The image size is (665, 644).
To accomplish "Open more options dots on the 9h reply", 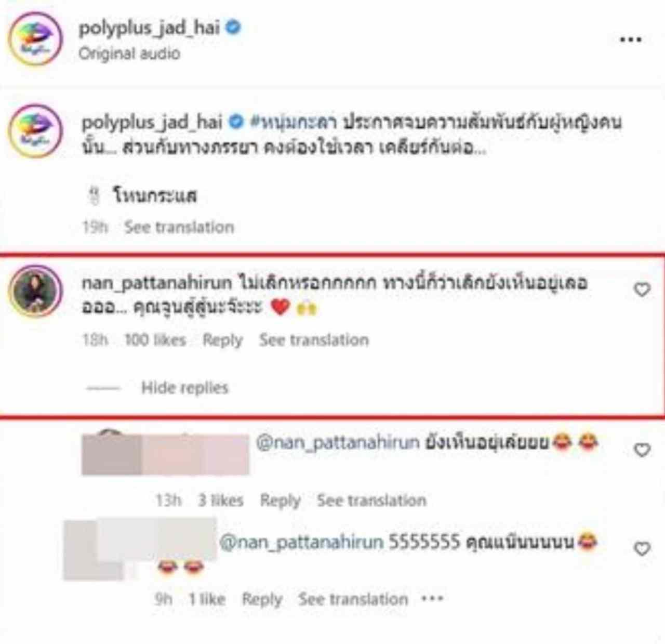I will click(x=432, y=599).
